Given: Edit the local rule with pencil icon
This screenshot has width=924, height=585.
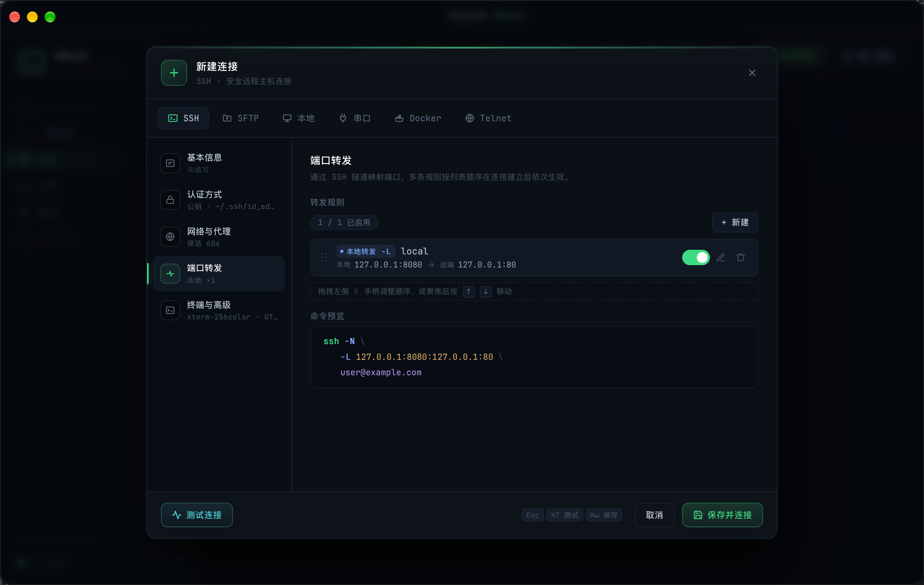Looking at the screenshot, I should click(721, 257).
